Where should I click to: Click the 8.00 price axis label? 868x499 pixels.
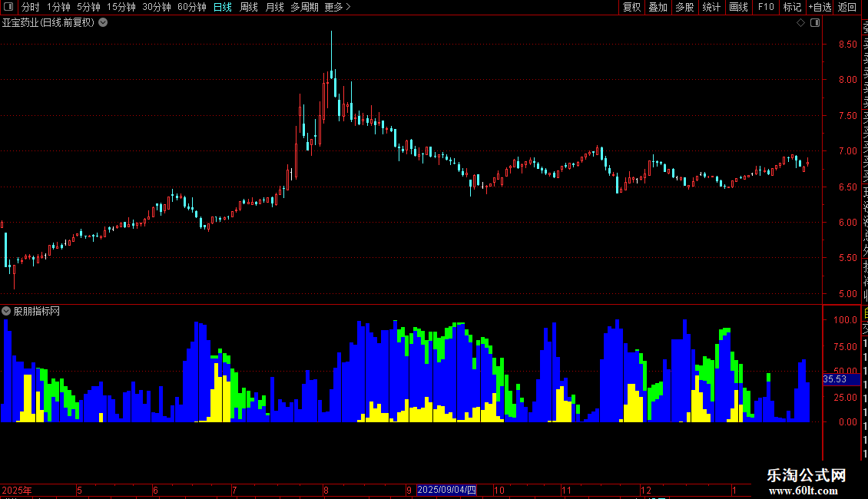point(847,80)
